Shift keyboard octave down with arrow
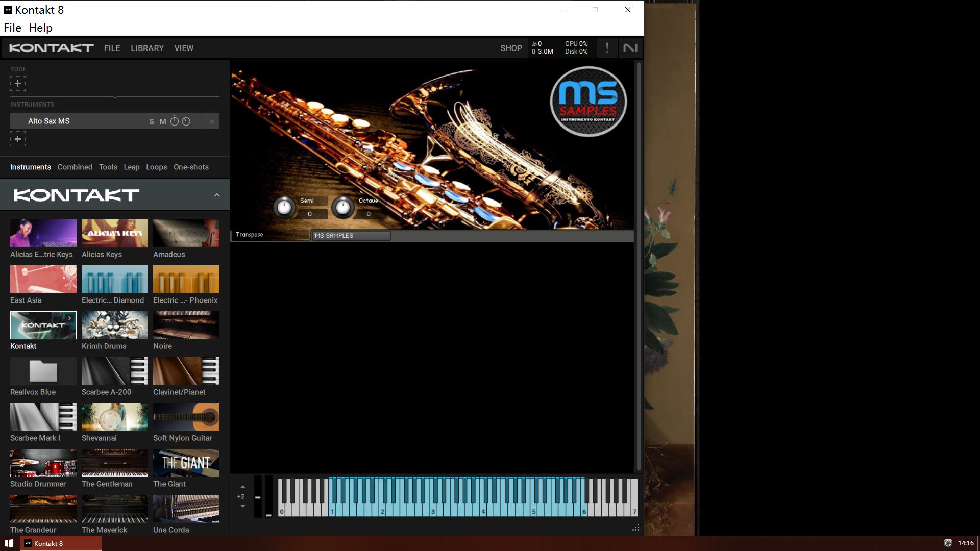 (x=242, y=506)
